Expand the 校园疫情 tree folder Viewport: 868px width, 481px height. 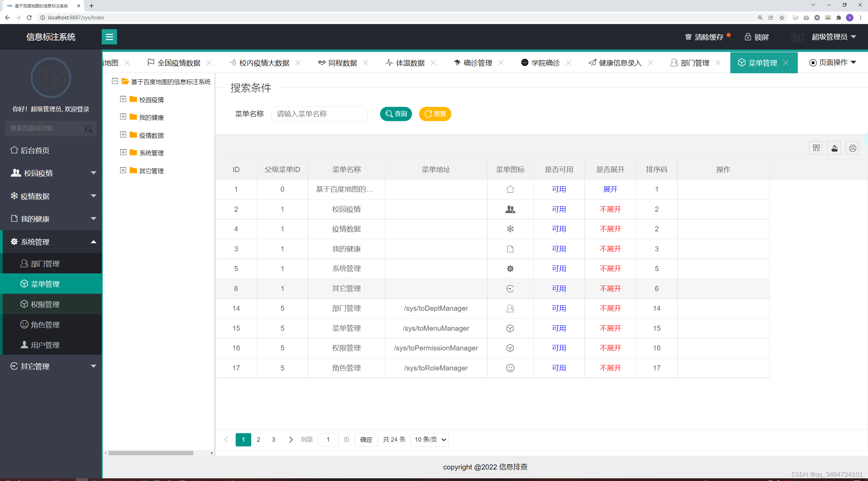tap(123, 99)
